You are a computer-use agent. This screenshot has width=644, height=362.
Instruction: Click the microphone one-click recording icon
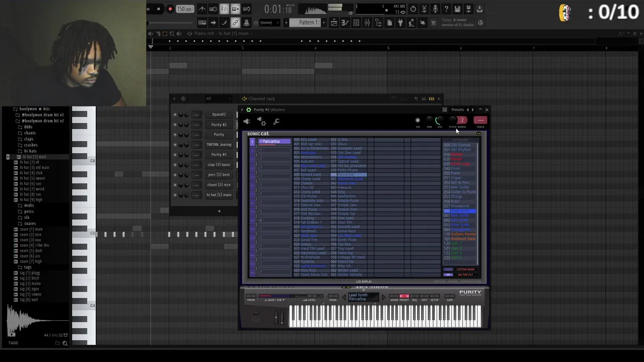[435, 9]
